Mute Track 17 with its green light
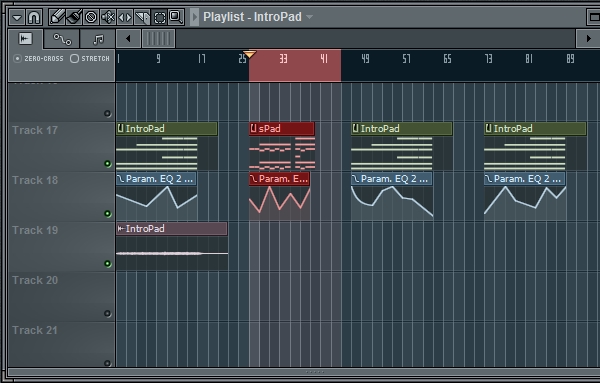600x383 pixels. point(108,164)
